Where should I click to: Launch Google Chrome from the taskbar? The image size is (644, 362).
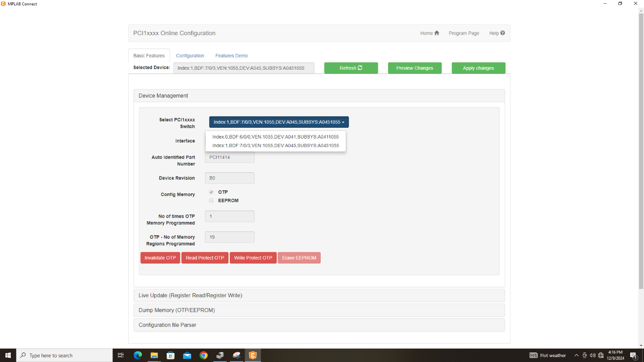click(x=203, y=355)
